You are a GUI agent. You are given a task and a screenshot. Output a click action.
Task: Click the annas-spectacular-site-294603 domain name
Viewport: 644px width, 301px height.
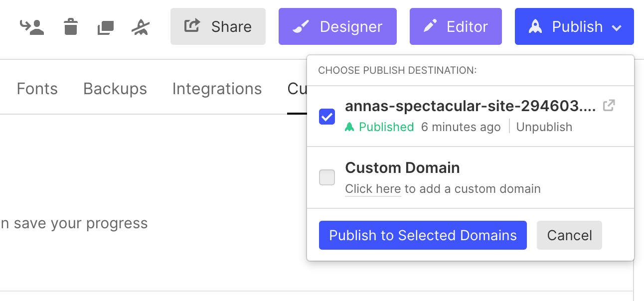[x=471, y=106]
